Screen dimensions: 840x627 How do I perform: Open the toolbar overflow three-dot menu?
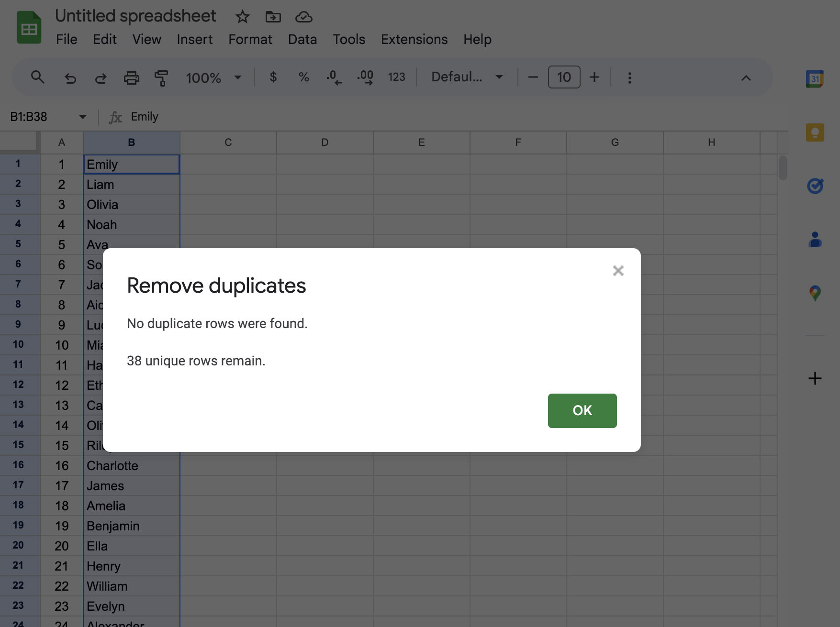pos(630,77)
